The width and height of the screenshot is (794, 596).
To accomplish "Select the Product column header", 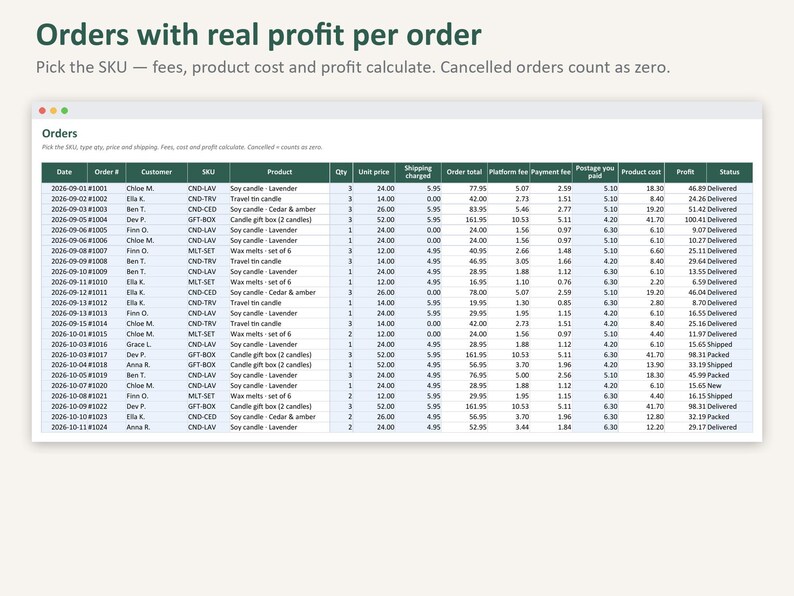I will (280, 172).
